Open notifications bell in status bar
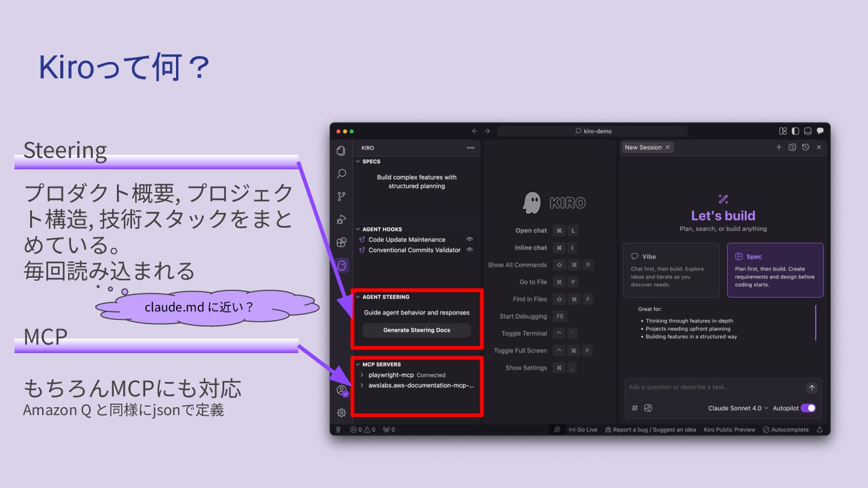The height and width of the screenshot is (488, 868). pos(820,430)
